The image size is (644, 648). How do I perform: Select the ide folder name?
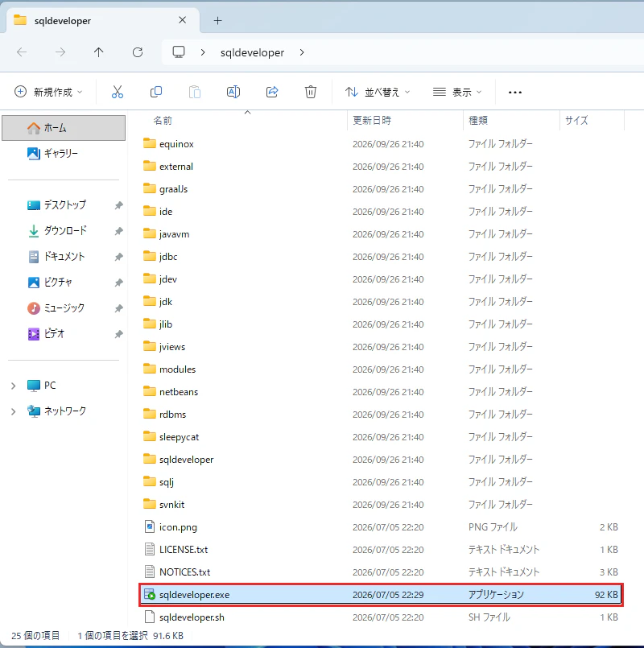166,211
